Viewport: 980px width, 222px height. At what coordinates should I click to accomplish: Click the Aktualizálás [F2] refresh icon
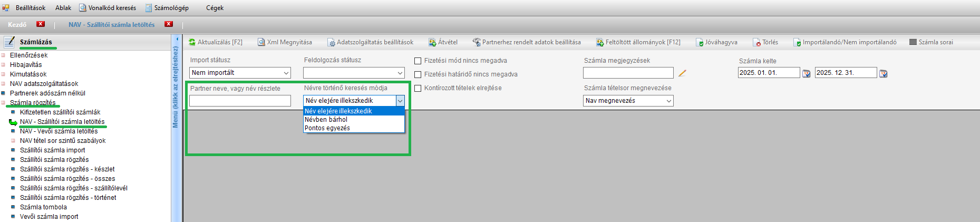pyautogui.click(x=192, y=42)
